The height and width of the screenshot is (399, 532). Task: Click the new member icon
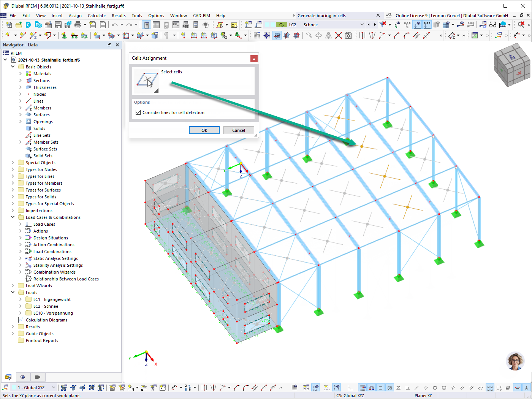point(33,35)
